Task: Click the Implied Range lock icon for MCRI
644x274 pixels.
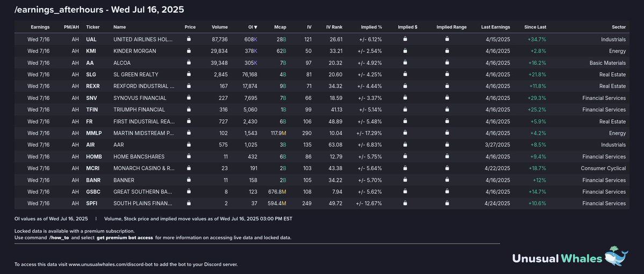Action: (x=447, y=168)
